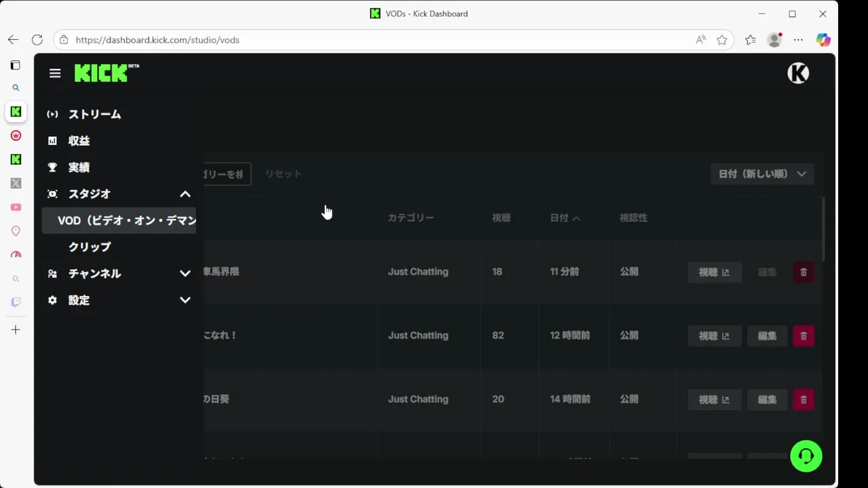Click 編集 for the 12 時間前 VOD
The height and width of the screenshot is (488, 868).
click(767, 336)
